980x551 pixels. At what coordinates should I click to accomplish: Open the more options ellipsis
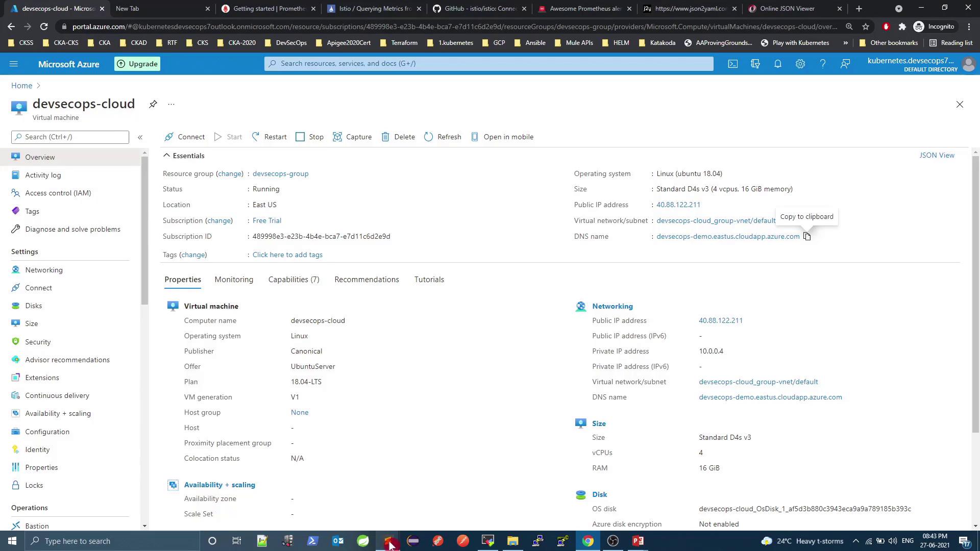pyautogui.click(x=171, y=104)
